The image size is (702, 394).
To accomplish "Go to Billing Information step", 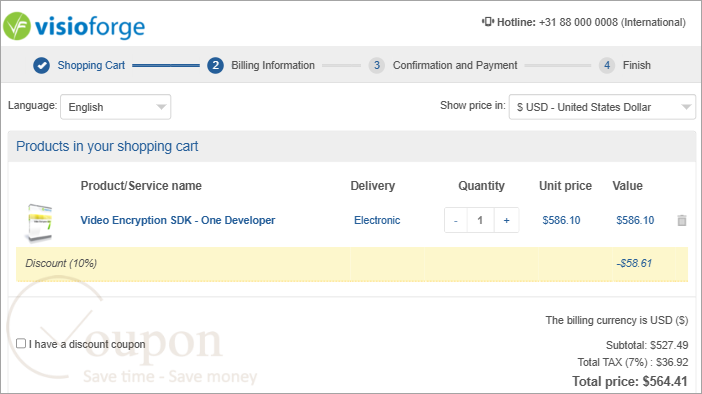I will click(x=273, y=65).
